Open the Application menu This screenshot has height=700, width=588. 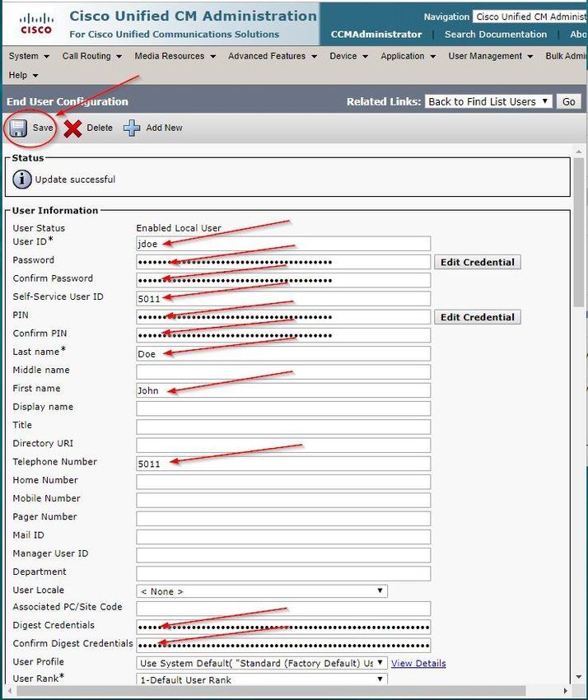pyautogui.click(x=408, y=56)
